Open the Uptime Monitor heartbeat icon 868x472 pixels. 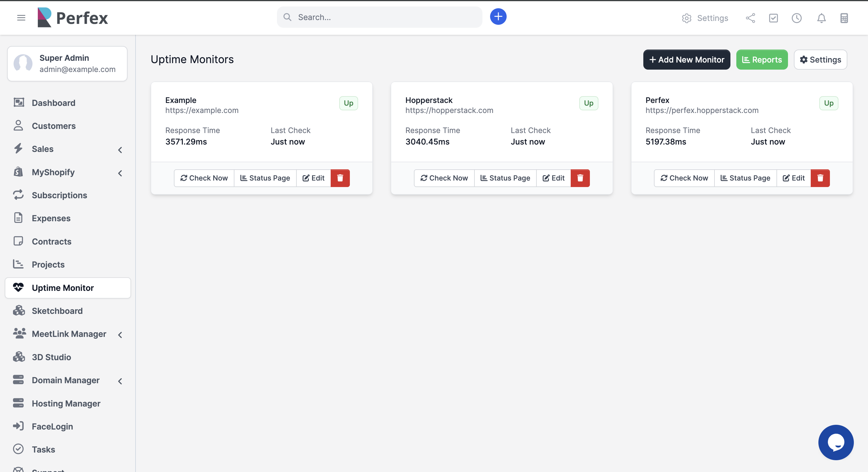[x=19, y=288]
